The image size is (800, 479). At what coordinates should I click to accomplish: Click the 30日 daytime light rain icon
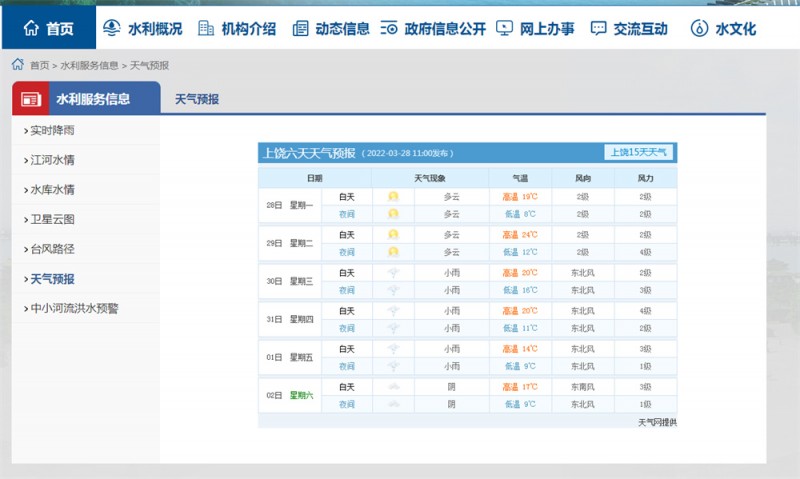pos(393,273)
